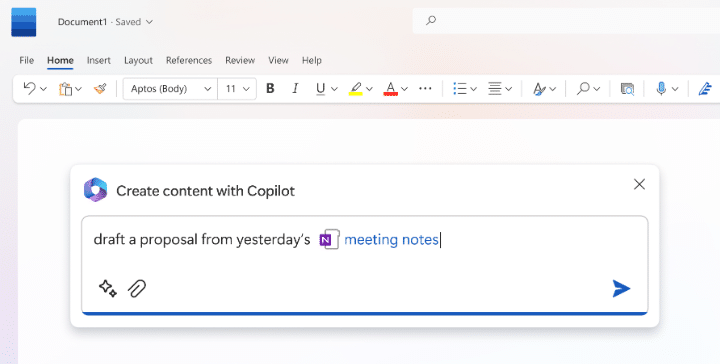Screen dimensions: 720x364
Task: Expand the Paste options arrow
Action: [79, 89]
